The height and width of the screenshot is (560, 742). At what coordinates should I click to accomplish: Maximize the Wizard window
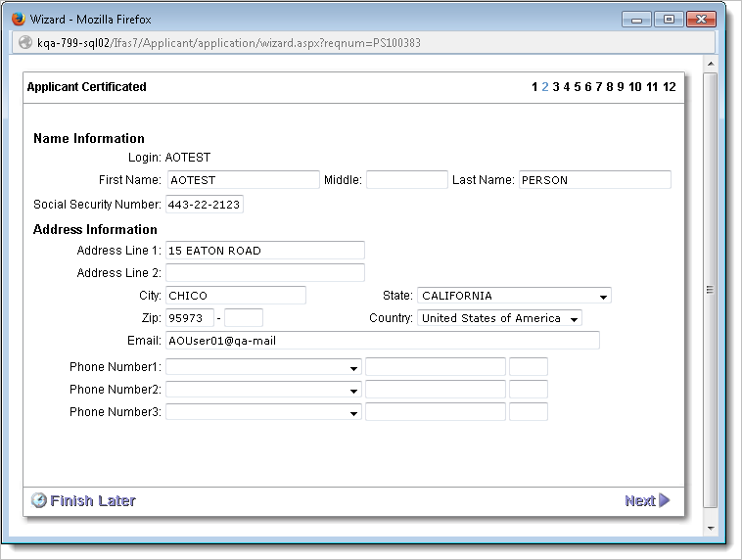click(670, 19)
